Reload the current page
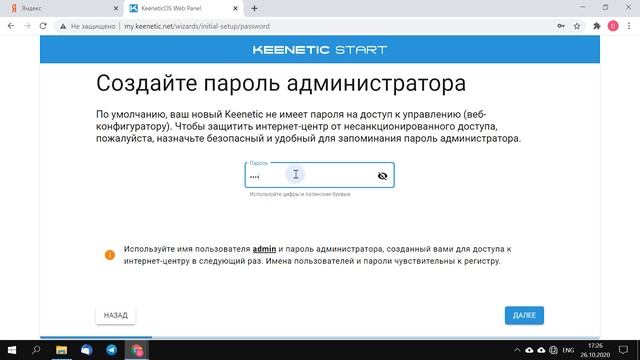This screenshot has height=360, width=640. click(43, 26)
